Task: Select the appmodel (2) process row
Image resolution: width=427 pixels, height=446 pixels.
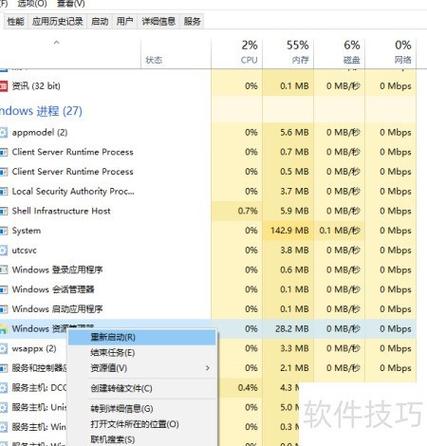Action: point(208,133)
